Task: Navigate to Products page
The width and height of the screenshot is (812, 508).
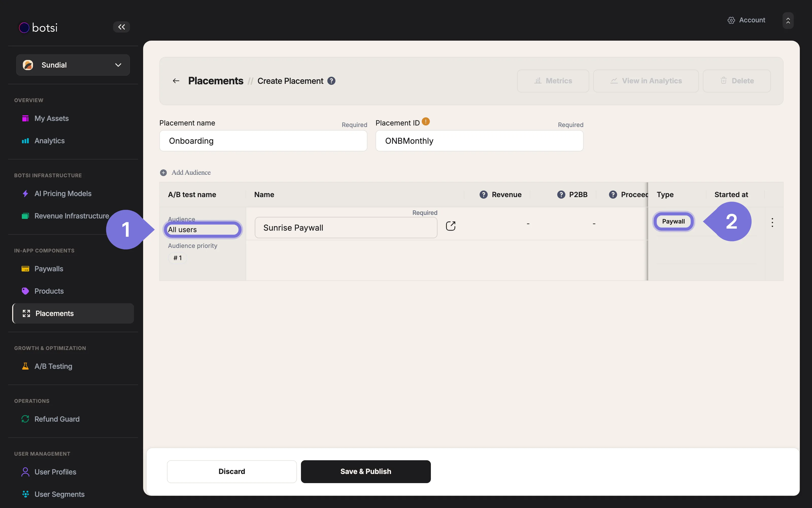Action: pyautogui.click(x=49, y=291)
